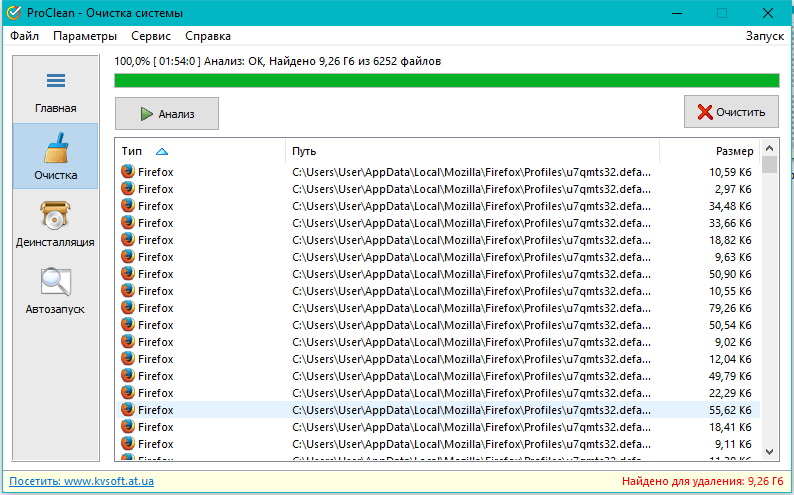
Task: Select the path of the 22,29 Кб row
Action: [471, 393]
